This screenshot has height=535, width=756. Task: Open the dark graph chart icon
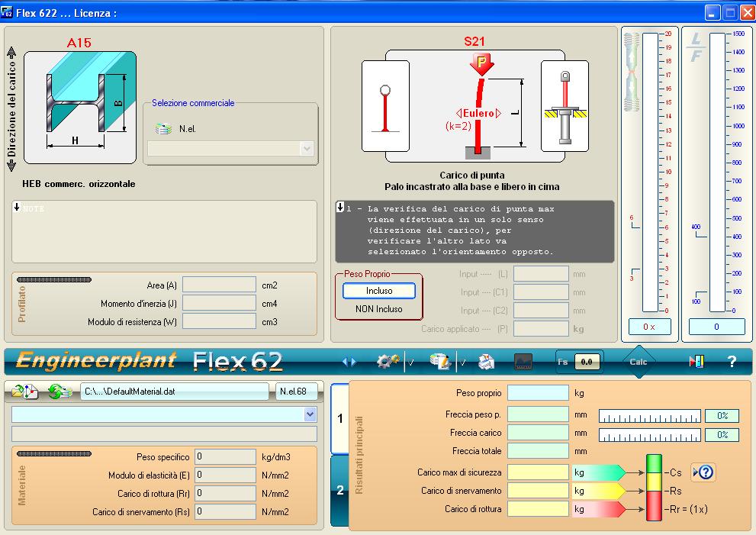click(524, 362)
